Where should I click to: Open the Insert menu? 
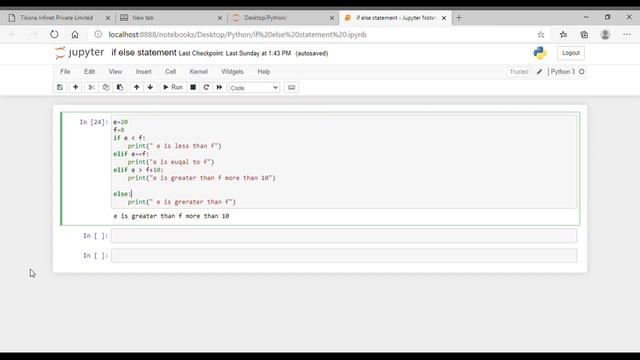click(x=143, y=71)
